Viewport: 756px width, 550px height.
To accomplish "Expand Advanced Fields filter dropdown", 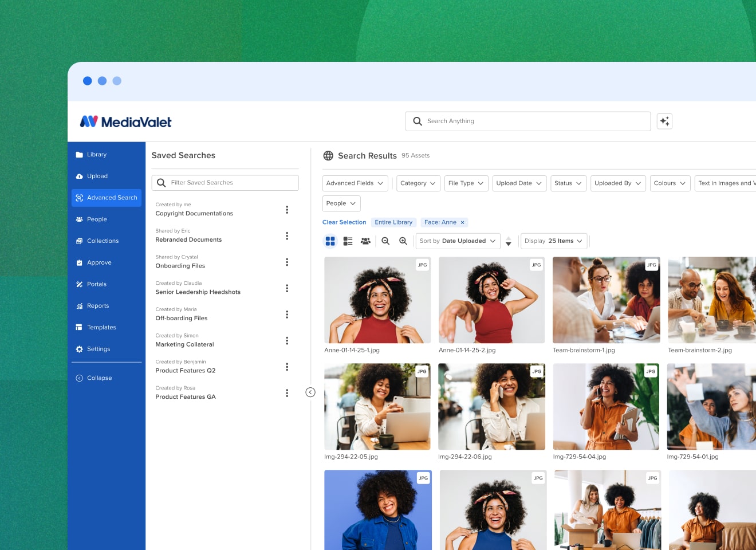I will [x=355, y=183].
